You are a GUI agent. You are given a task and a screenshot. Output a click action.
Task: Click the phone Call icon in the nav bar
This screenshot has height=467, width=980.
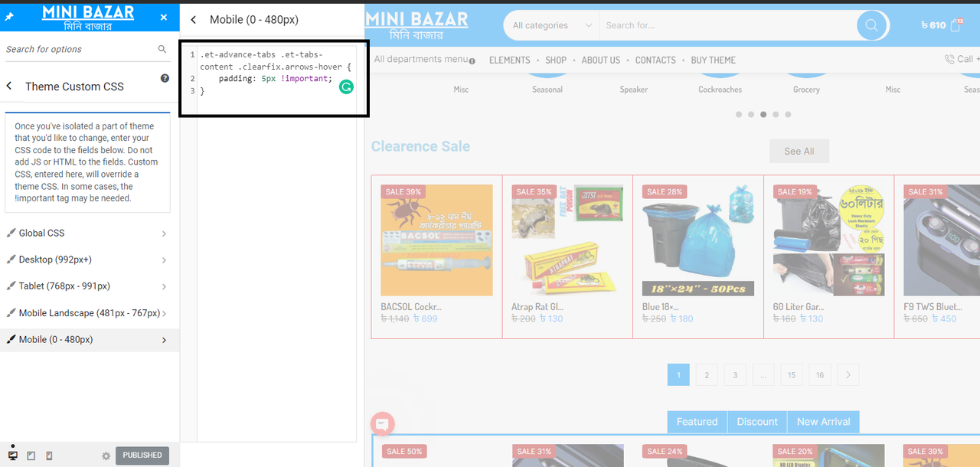coord(949,59)
